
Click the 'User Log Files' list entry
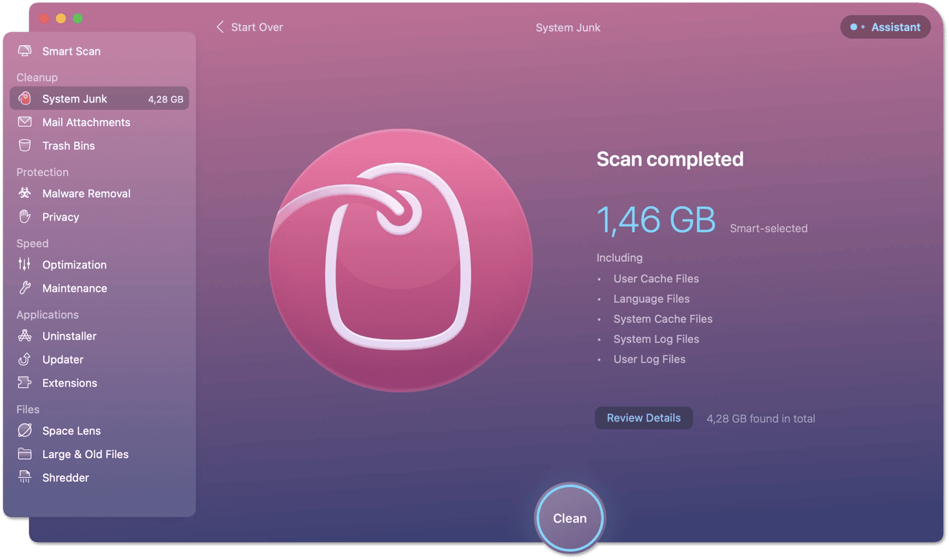point(649,359)
